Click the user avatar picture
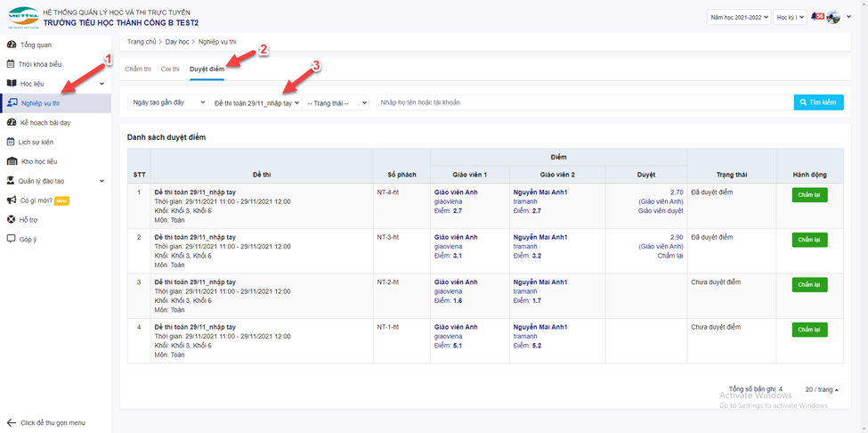The height and width of the screenshot is (433, 868). pyautogui.click(x=832, y=17)
